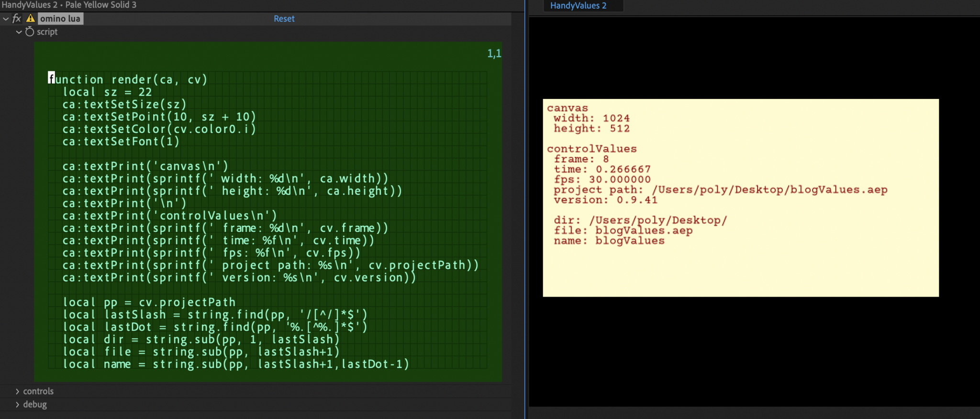Click the 'local sz = 22' code line
Viewport: 980px width, 419px height.
click(x=107, y=92)
